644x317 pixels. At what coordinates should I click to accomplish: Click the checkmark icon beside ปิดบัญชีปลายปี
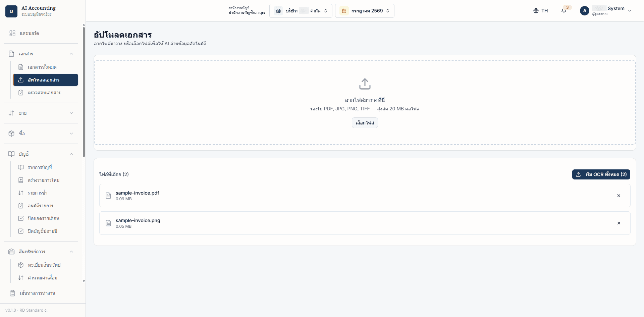tap(21, 231)
